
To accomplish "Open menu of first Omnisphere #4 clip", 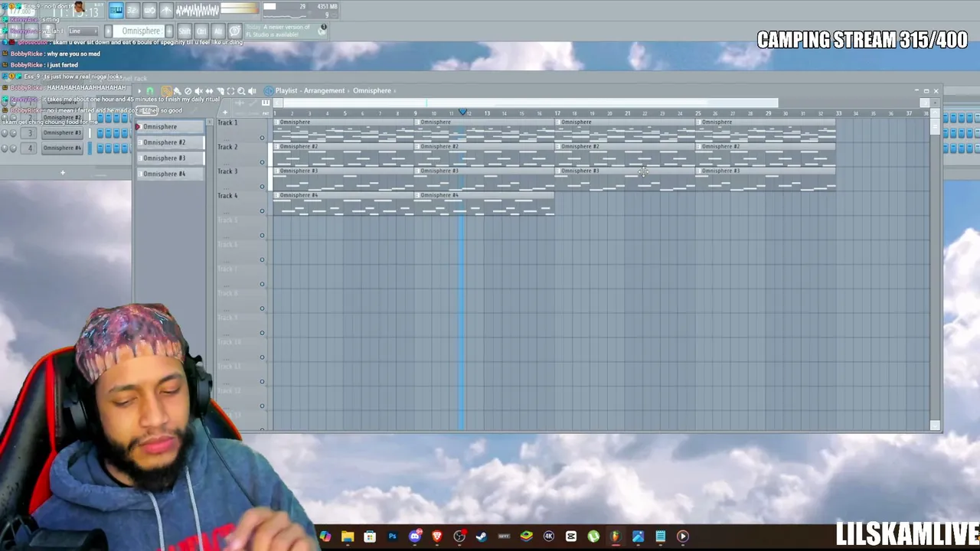I will pyautogui.click(x=277, y=195).
